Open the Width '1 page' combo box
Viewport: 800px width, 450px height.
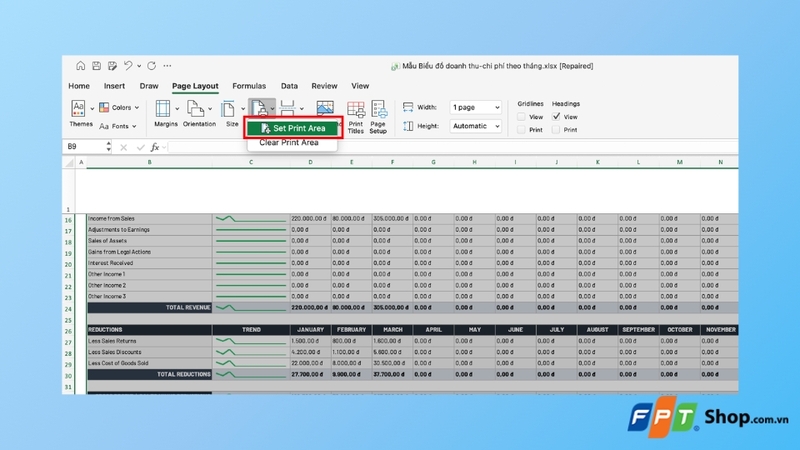[476, 107]
